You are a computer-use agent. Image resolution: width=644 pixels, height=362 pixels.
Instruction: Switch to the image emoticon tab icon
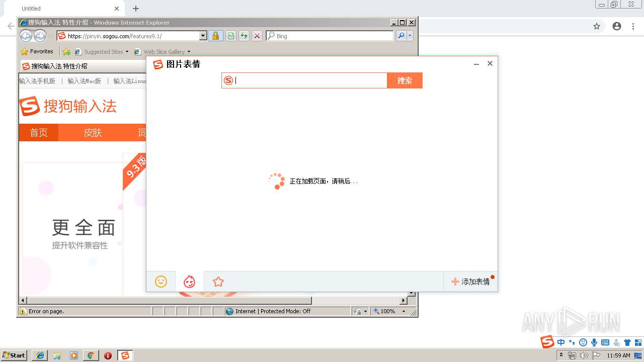tap(189, 282)
